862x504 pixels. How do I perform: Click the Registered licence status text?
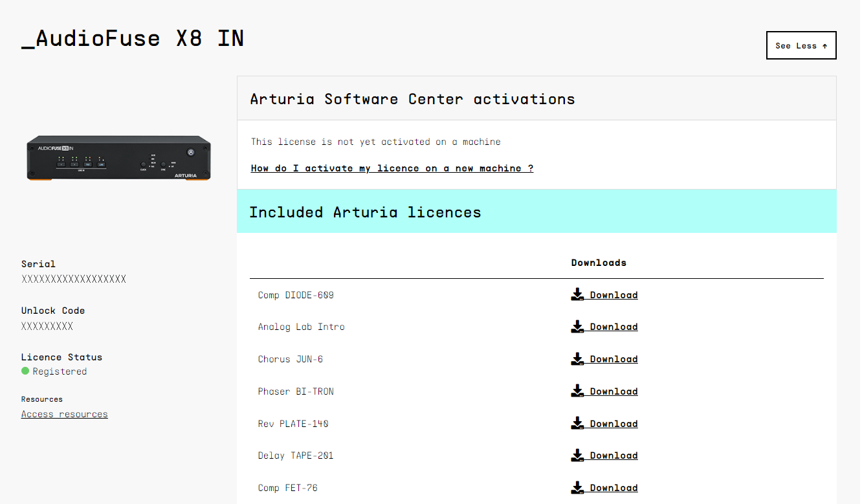(x=60, y=371)
